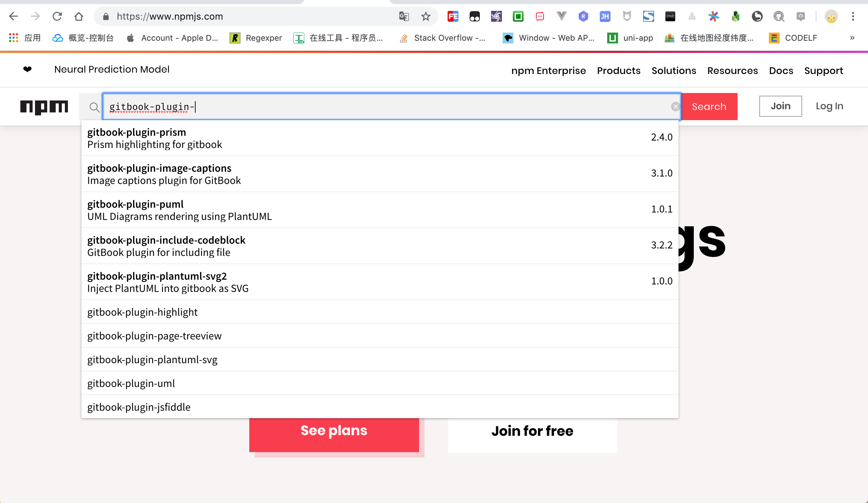Open Chrome's three-dot menu
Image resolution: width=868 pixels, height=503 pixels.
[853, 16]
